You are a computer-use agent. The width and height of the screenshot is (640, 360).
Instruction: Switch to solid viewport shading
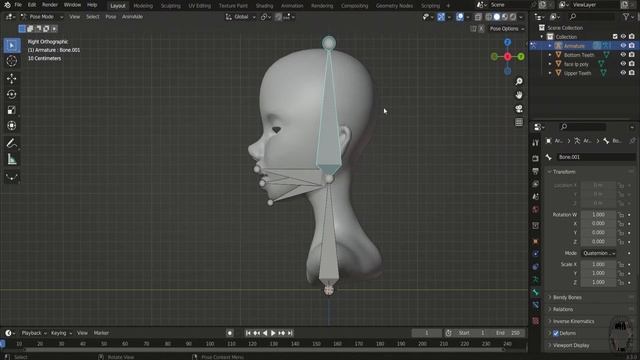tap(497, 17)
